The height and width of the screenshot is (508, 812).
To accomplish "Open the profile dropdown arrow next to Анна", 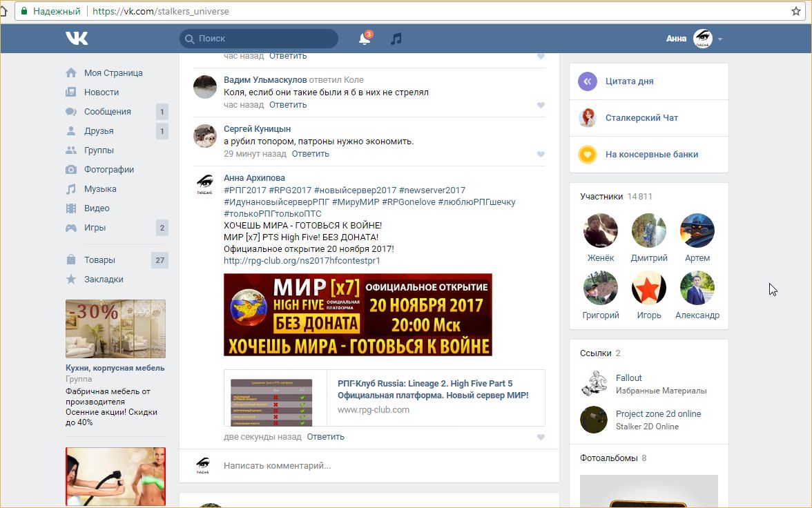I will pos(719,39).
